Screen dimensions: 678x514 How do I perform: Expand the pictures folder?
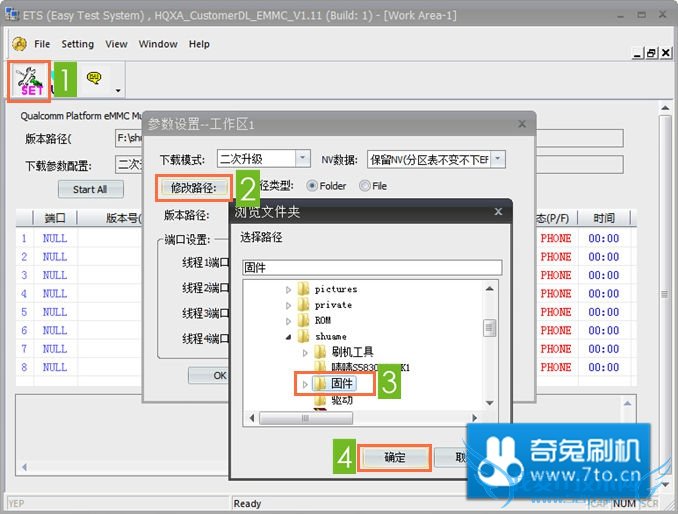click(288, 290)
